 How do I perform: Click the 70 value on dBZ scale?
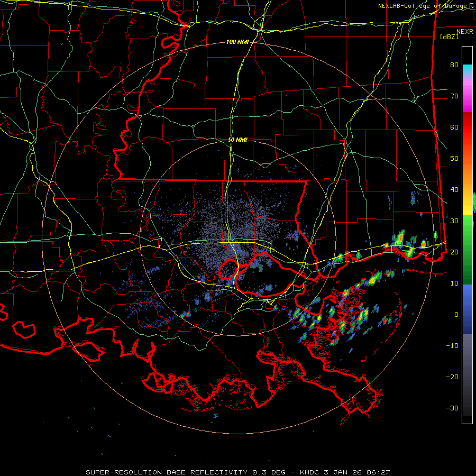coord(454,96)
